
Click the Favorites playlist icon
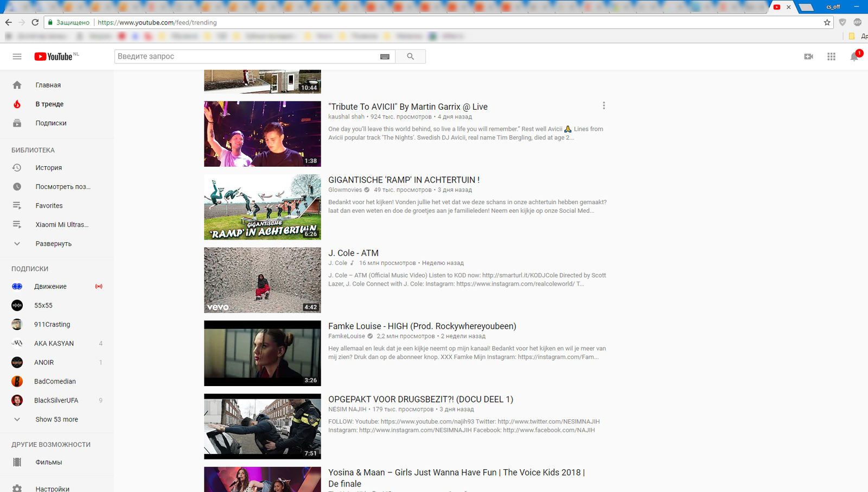[17, 206]
